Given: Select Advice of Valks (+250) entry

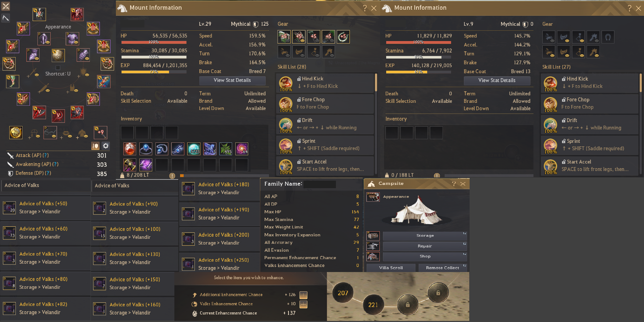Looking at the screenshot, I should 220,264.
